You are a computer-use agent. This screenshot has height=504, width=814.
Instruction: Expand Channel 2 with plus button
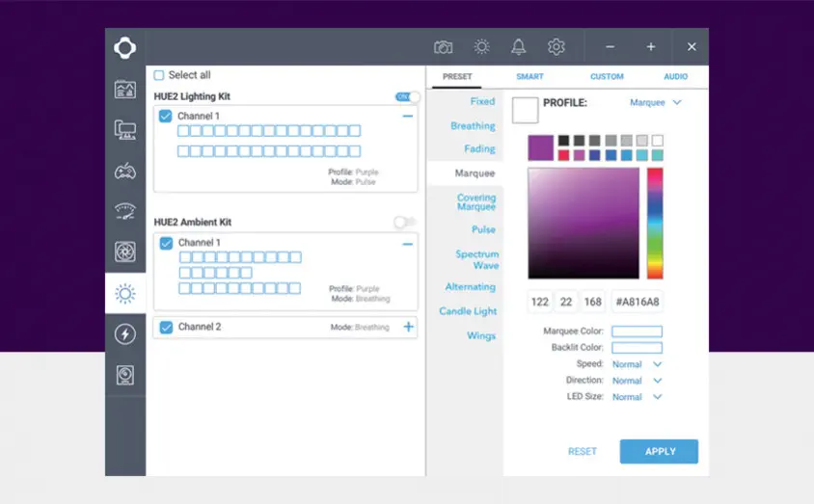(409, 327)
